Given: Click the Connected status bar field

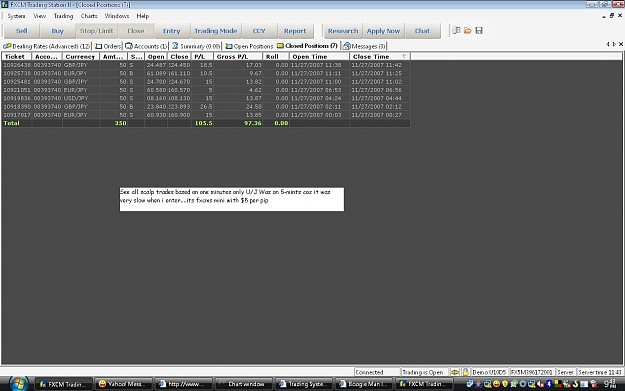Looking at the screenshot, I should point(377,372).
